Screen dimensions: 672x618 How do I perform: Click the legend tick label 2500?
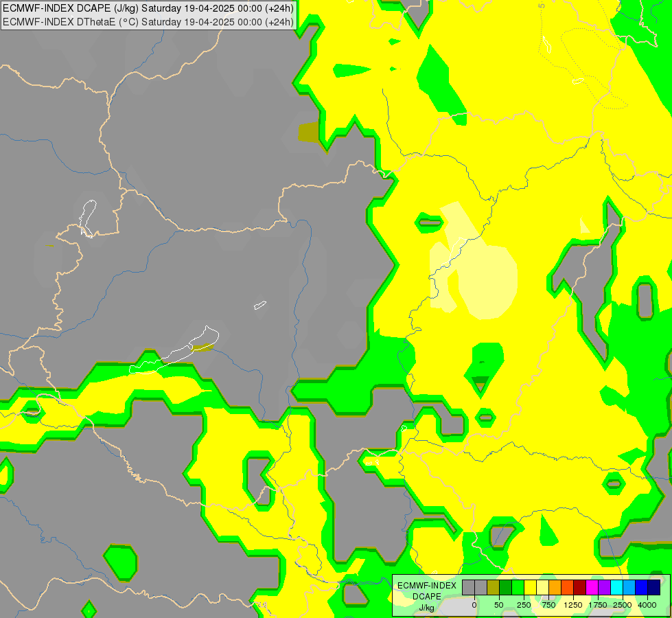coord(623,605)
